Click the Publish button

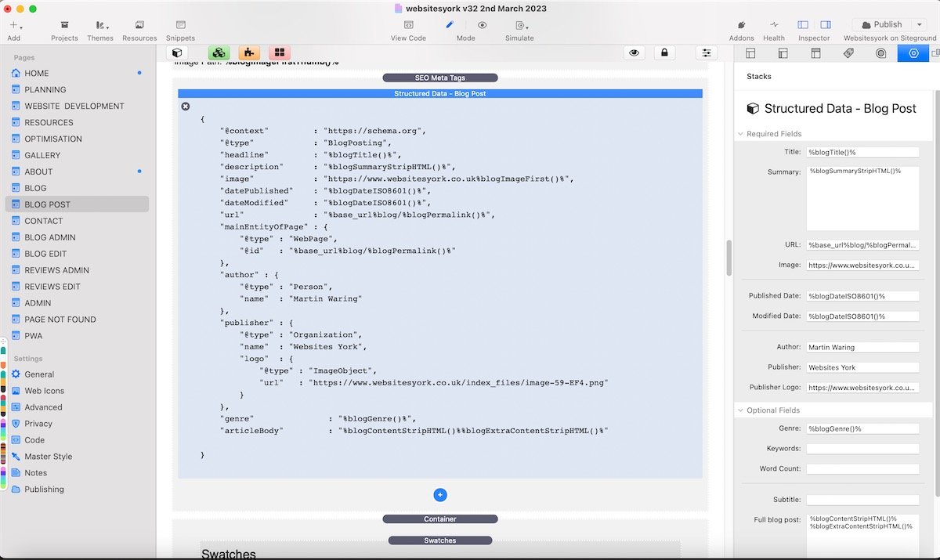point(881,24)
